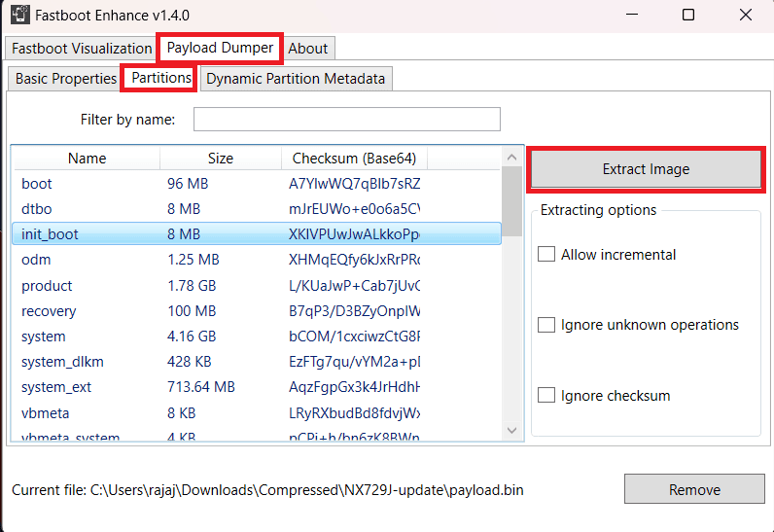Click checksum starting with LRyRXbud
This screenshot has height=532, width=774.
[x=354, y=412]
